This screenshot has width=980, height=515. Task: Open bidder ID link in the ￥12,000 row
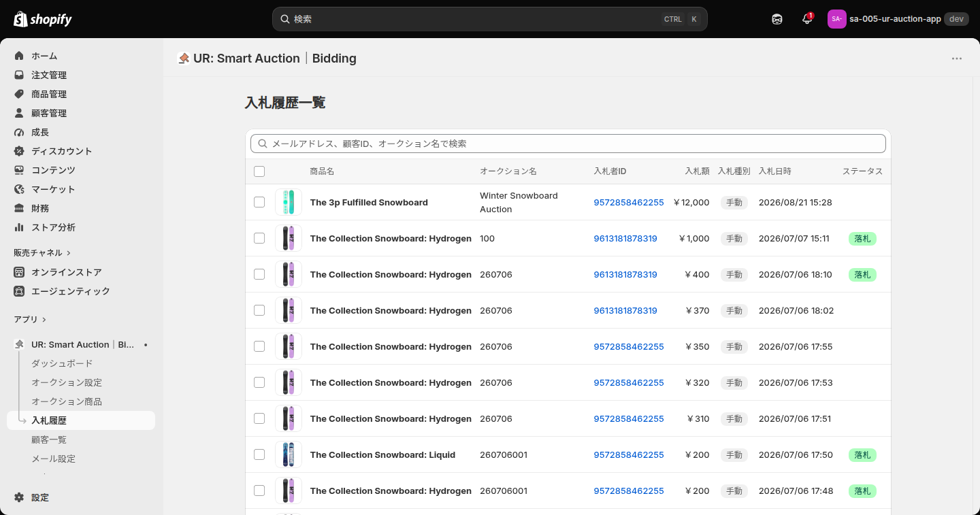coord(629,202)
